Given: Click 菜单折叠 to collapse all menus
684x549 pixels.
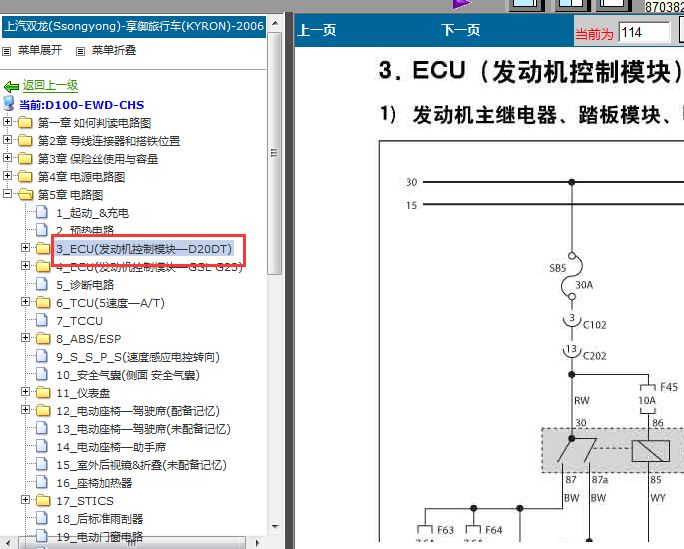Looking at the screenshot, I should coord(114,51).
